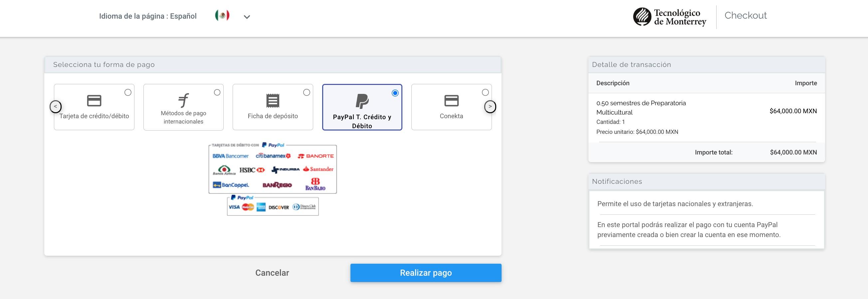
Task: Click the HSBC logo
Action: 252,170
